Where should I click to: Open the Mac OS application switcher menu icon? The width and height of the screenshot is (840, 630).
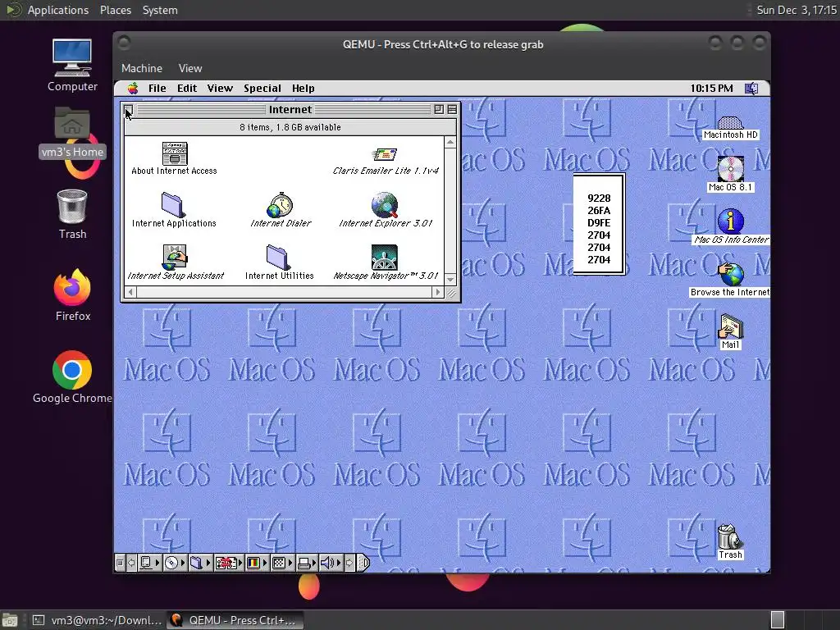pos(751,89)
